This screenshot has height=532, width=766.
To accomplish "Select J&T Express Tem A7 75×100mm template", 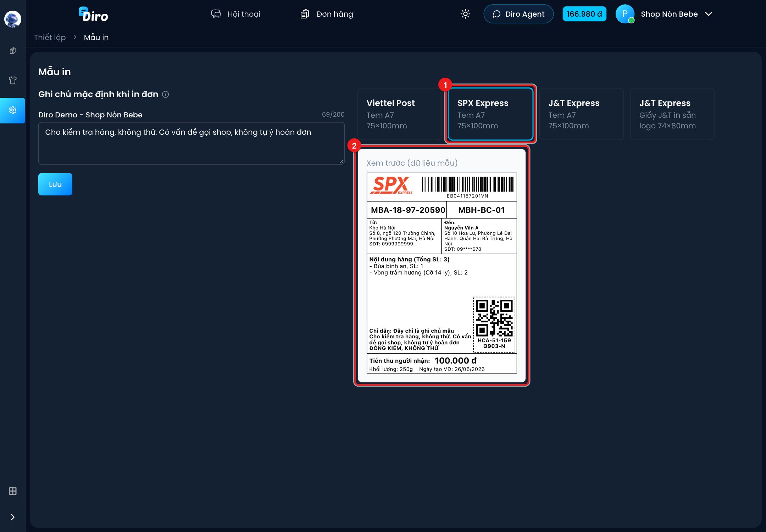I will tap(582, 114).
